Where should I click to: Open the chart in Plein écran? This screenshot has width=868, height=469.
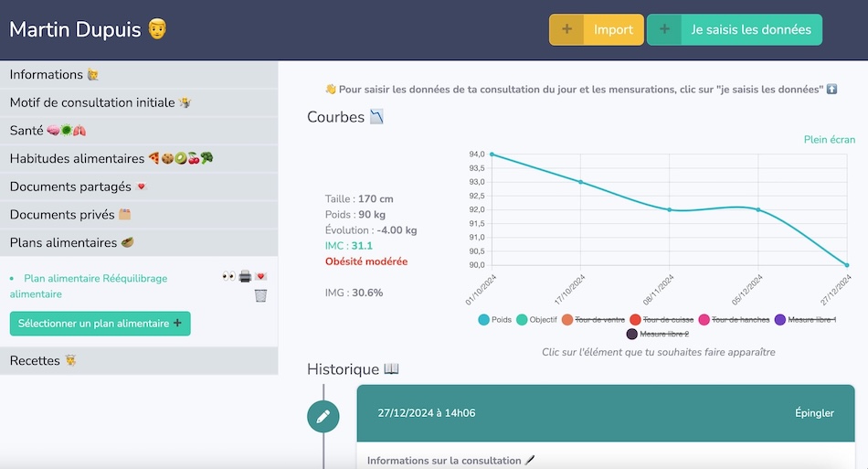pos(829,140)
